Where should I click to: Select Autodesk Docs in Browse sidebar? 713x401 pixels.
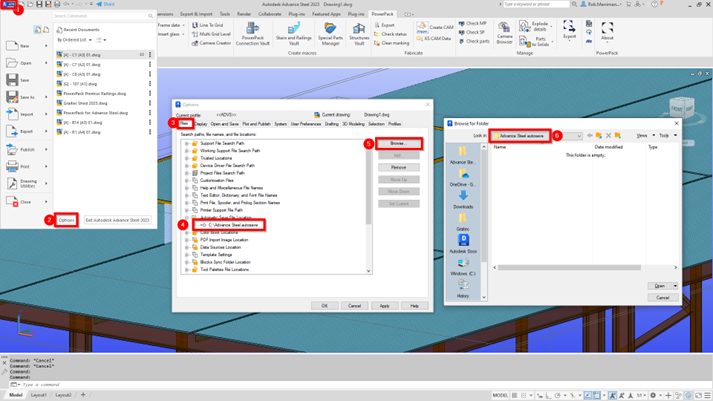coord(463,244)
